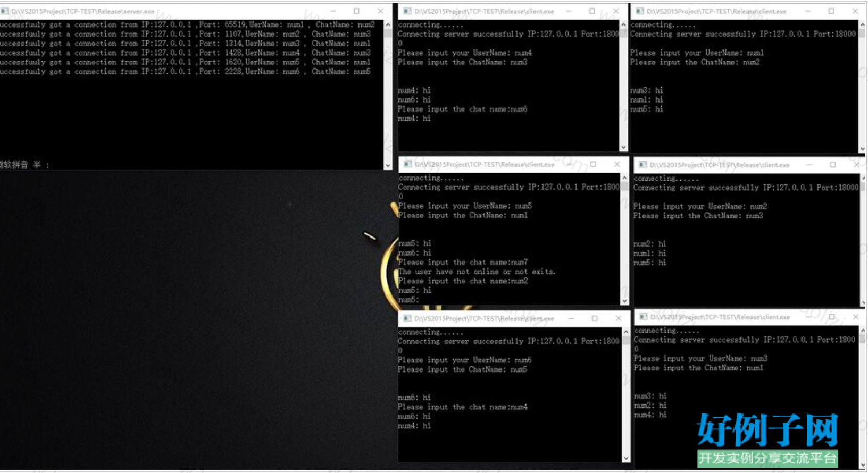Minimize the num6 client window

click(571, 318)
